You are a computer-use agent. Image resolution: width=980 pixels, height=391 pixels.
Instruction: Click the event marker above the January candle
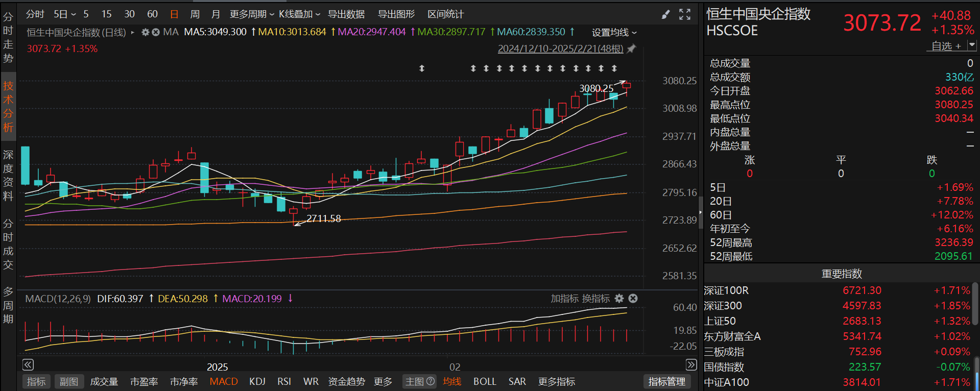(422, 68)
